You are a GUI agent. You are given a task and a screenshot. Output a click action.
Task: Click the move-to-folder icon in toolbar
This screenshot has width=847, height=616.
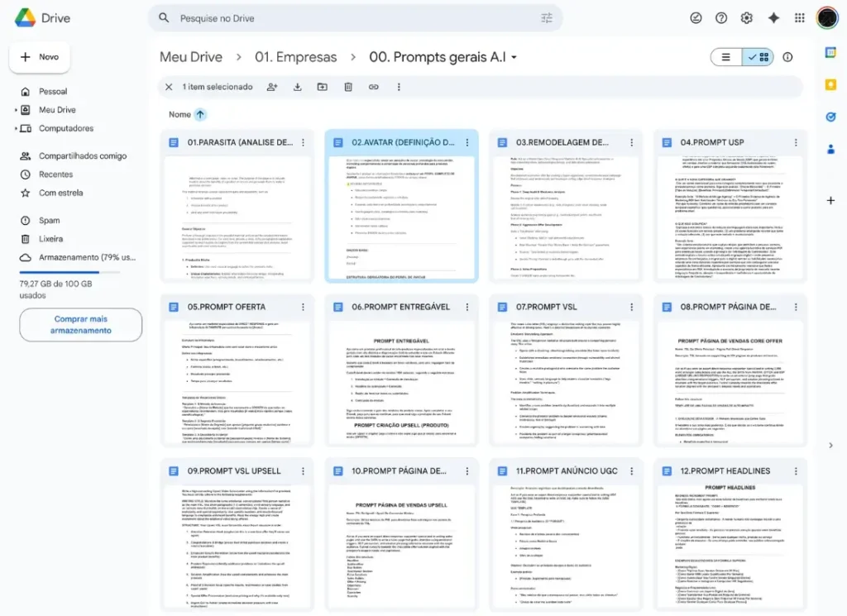coord(323,87)
